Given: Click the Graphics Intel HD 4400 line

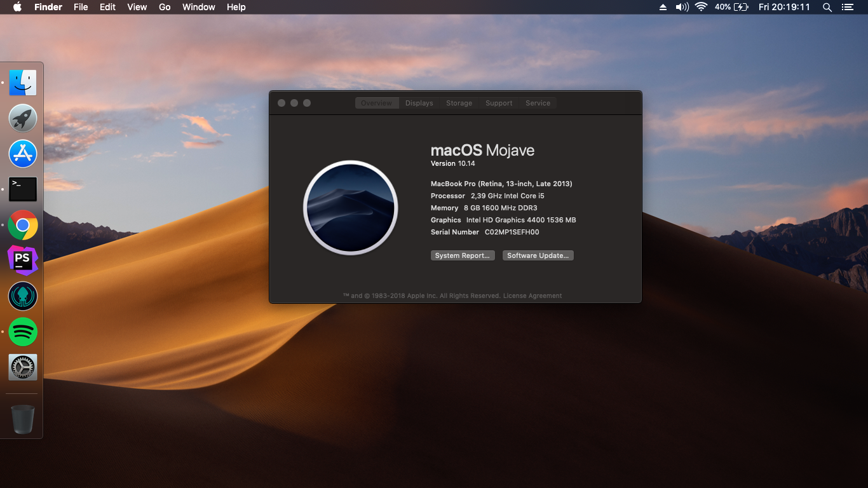Looking at the screenshot, I should pyautogui.click(x=503, y=220).
